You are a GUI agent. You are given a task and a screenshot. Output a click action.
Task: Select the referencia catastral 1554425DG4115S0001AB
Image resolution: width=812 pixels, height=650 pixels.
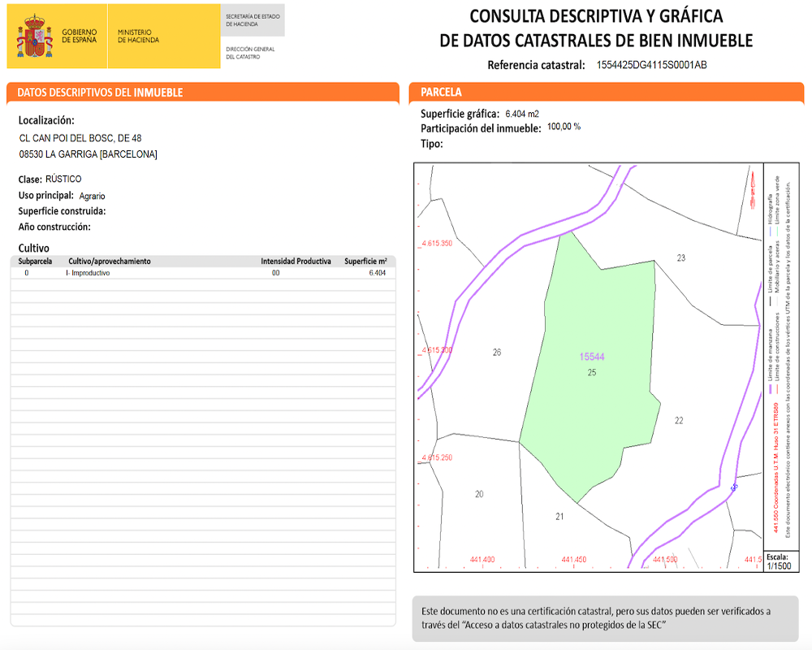pyautogui.click(x=651, y=65)
